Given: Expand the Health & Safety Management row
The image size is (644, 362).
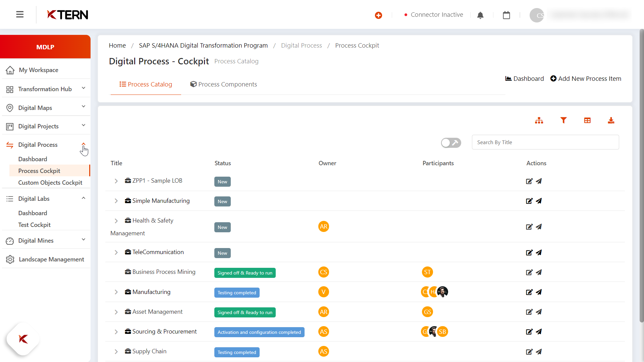Looking at the screenshot, I should pos(116,221).
